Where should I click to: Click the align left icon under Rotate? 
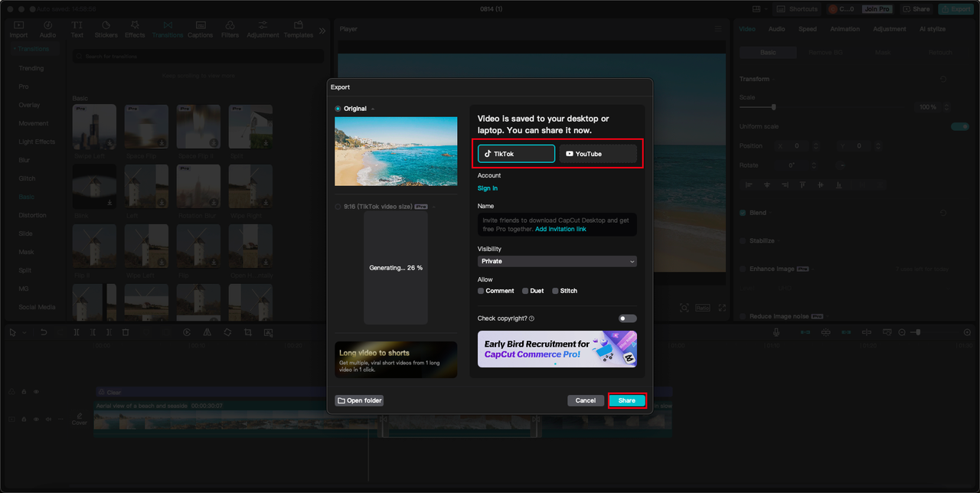tap(749, 184)
